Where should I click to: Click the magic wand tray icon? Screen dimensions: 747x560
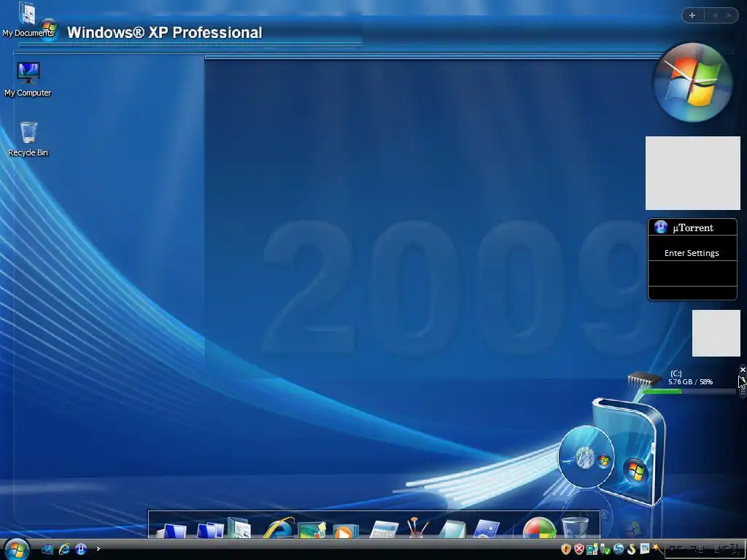tap(657, 548)
